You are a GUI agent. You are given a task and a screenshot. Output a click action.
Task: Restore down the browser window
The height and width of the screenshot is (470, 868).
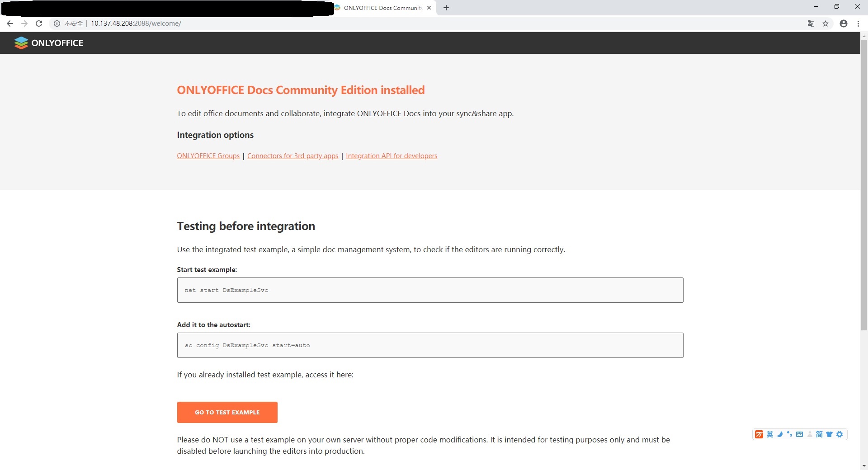pyautogui.click(x=836, y=7)
